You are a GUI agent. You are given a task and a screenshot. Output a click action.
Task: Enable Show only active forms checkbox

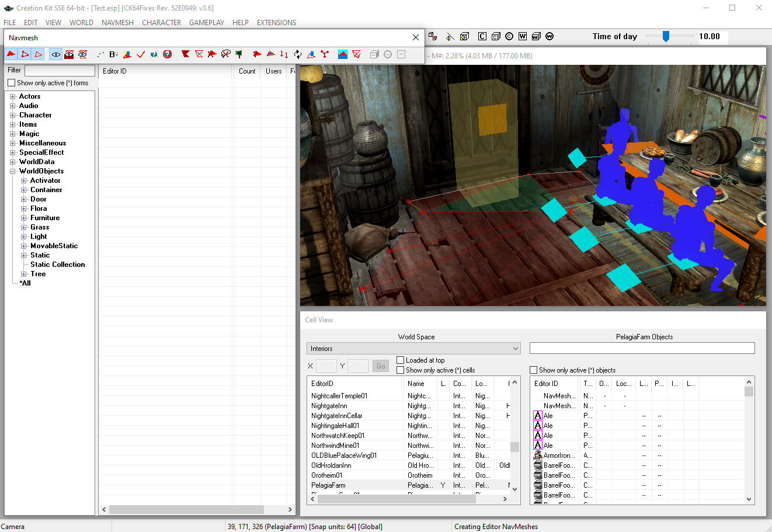tap(12, 83)
